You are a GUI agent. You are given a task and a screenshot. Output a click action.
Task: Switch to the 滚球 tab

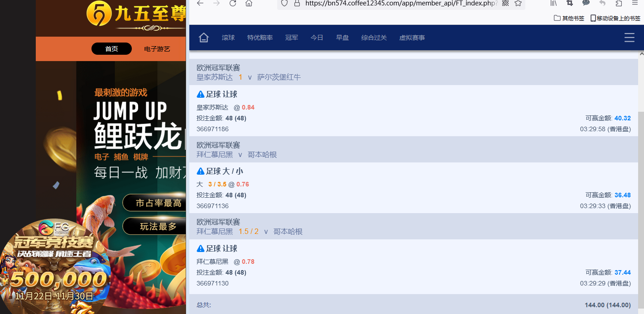click(228, 38)
